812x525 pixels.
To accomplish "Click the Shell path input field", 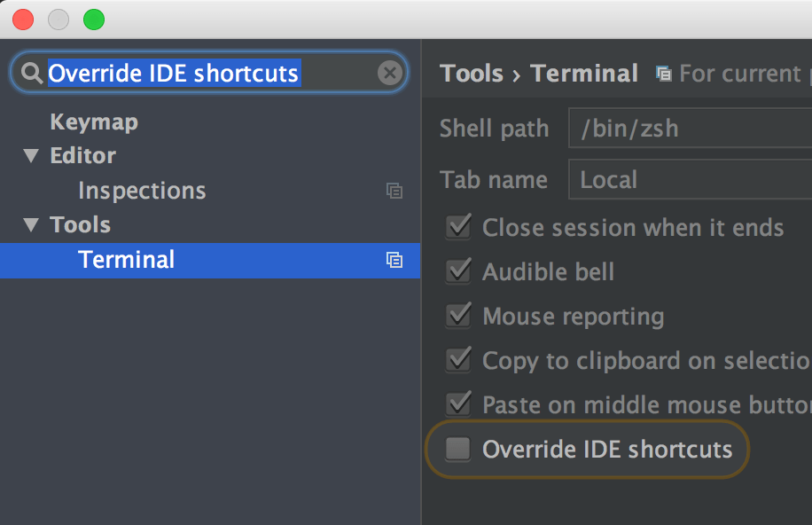I will coord(690,128).
